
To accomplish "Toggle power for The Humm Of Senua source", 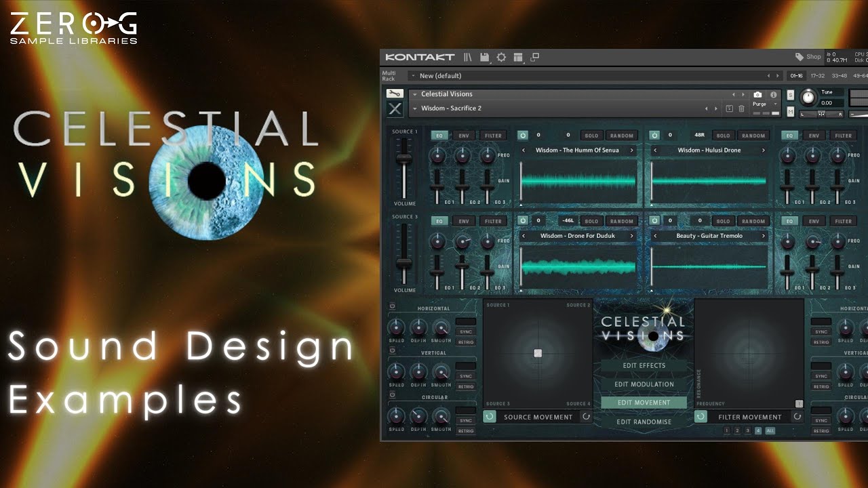I will 523,136.
